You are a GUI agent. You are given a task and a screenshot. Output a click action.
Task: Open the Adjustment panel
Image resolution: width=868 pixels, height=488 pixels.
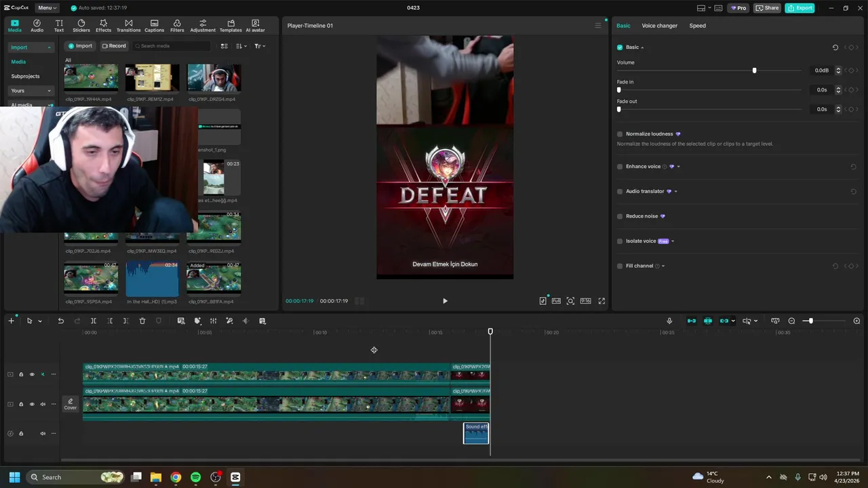[203, 26]
